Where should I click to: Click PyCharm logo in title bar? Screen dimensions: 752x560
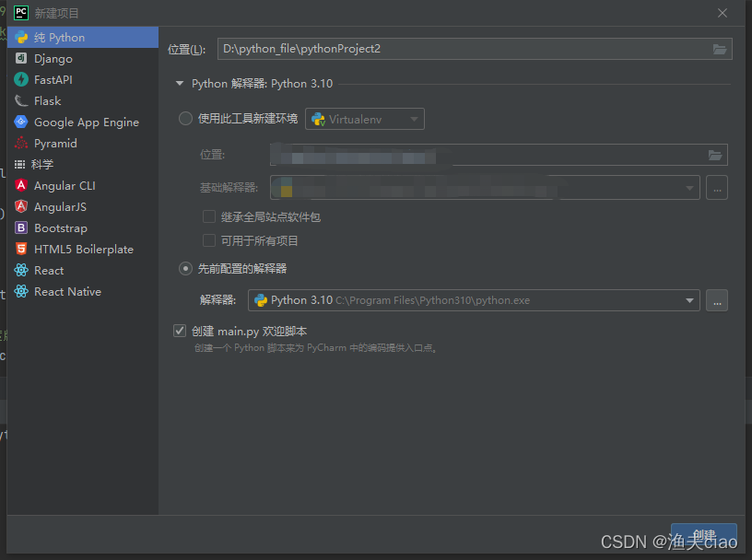21,13
